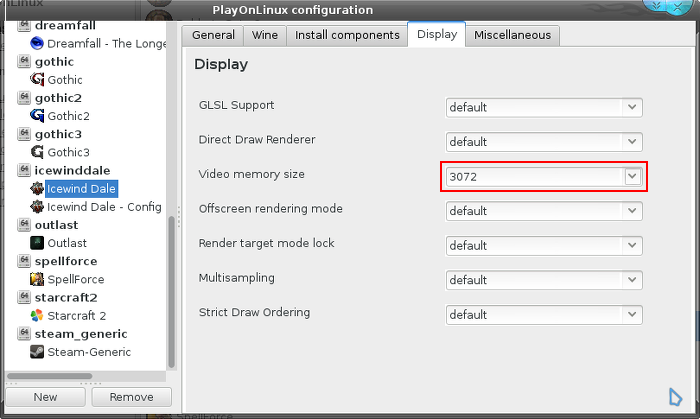The width and height of the screenshot is (700, 419).
Task: Click the Gothic game shortcut icon
Action: tap(37, 79)
